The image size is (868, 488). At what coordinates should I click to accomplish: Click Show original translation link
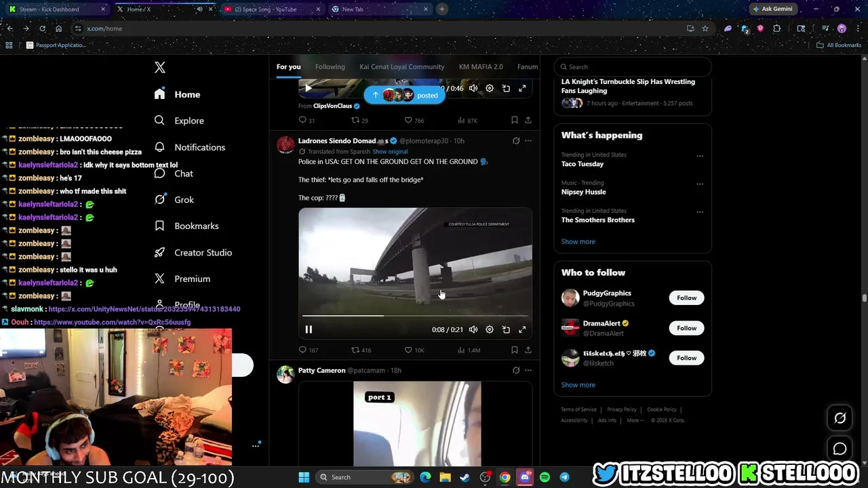pos(390,152)
